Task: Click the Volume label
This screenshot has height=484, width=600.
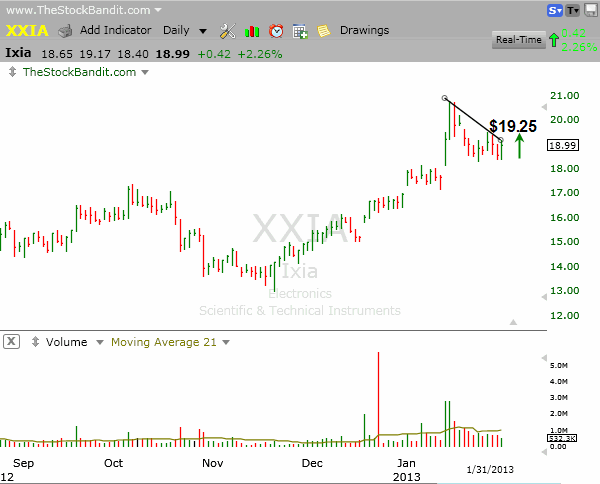Action: (x=67, y=342)
